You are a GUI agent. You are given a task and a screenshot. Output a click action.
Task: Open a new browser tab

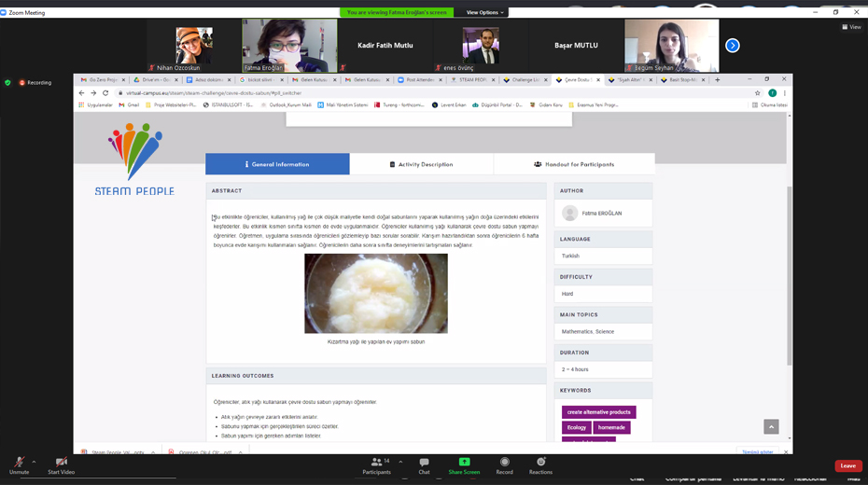pos(718,79)
